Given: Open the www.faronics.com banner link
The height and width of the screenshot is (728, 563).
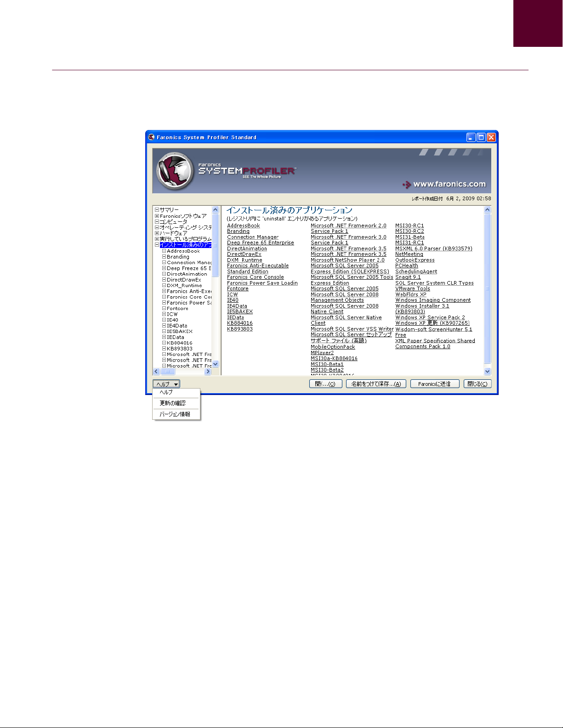Looking at the screenshot, I should point(444,184).
